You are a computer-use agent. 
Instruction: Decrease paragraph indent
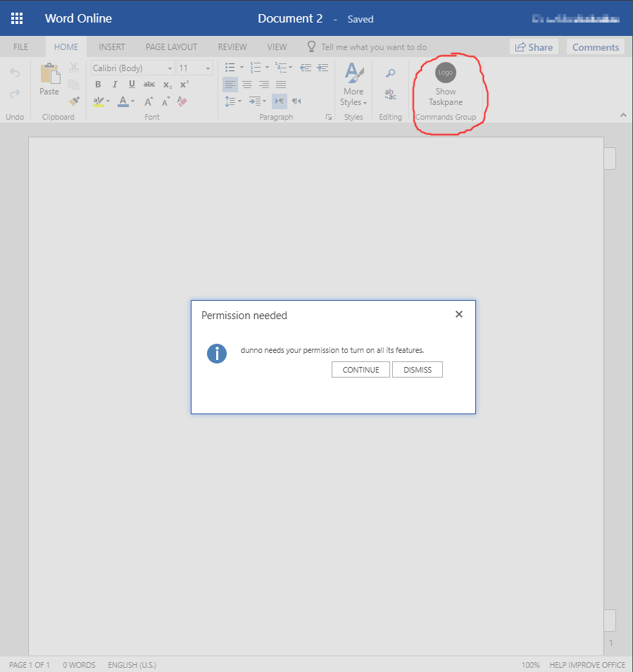[x=306, y=68]
